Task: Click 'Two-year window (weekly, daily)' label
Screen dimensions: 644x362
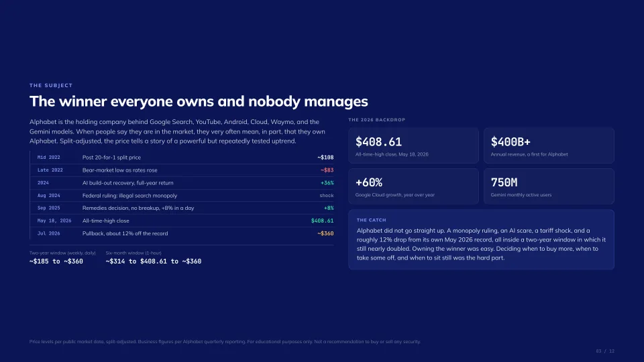Action: pos(62,253)
